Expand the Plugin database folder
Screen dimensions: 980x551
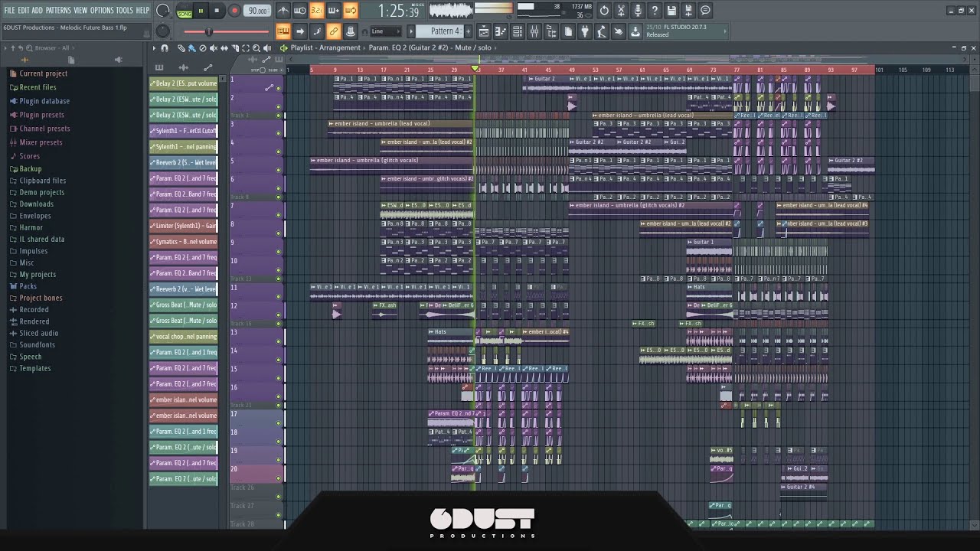click(44, 101)
